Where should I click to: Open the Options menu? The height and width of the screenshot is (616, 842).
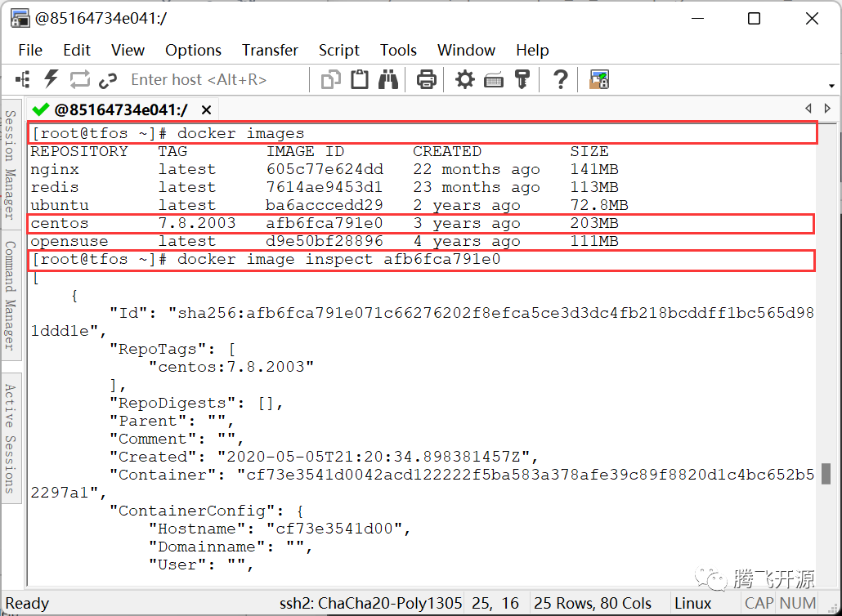(x=193, y=50)
